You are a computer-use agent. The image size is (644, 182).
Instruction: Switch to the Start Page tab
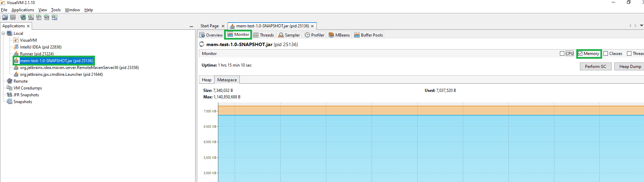(x=209, y=26)
